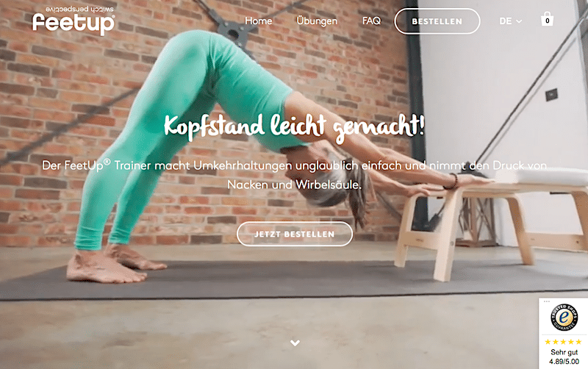Screen dimensions: 588x369
Task: Click the cart item count badge
Action: pos(548,21)
